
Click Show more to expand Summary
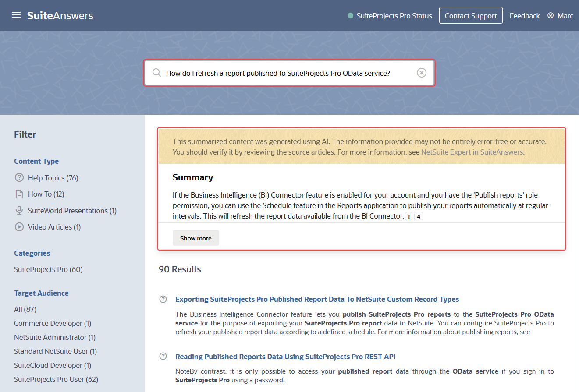[x=195, y=238]
